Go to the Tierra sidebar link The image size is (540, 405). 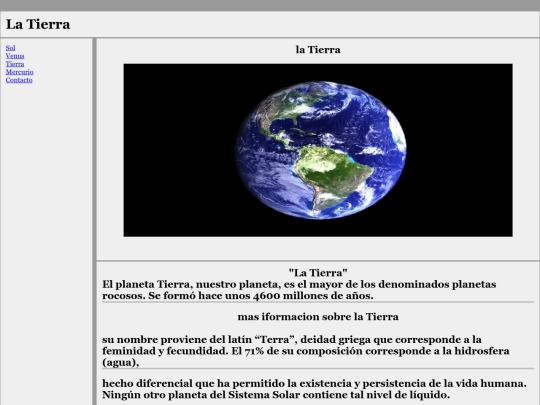[x=15, y=64]
